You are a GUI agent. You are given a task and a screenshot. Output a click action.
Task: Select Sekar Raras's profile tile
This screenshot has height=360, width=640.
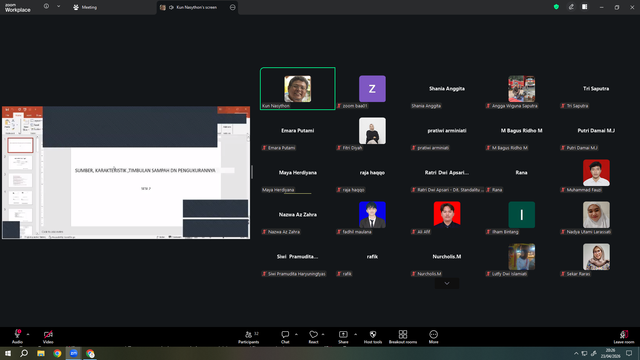[x=596, y=257]
